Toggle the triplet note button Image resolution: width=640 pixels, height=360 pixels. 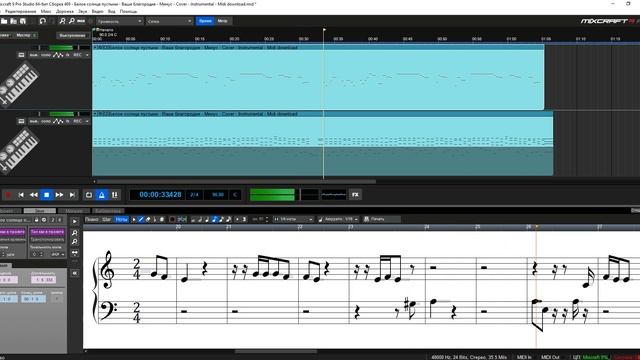coord(244,220)
